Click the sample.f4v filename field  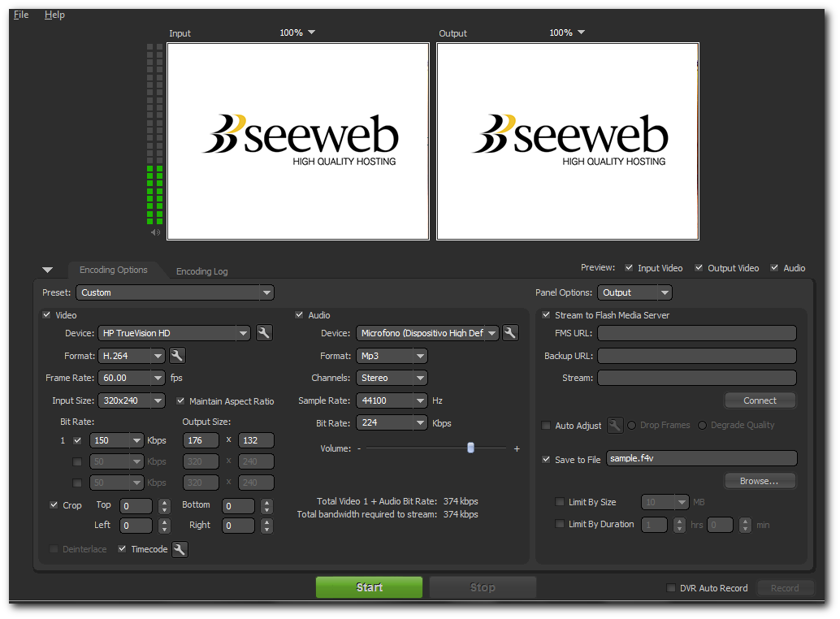point(702,458)
